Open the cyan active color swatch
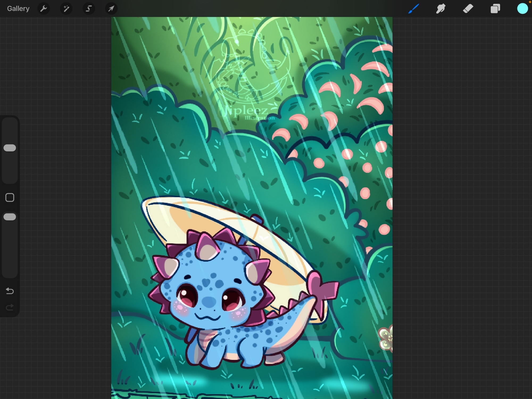Viewport: 532px width, 399px height. (x=522, y=9)
